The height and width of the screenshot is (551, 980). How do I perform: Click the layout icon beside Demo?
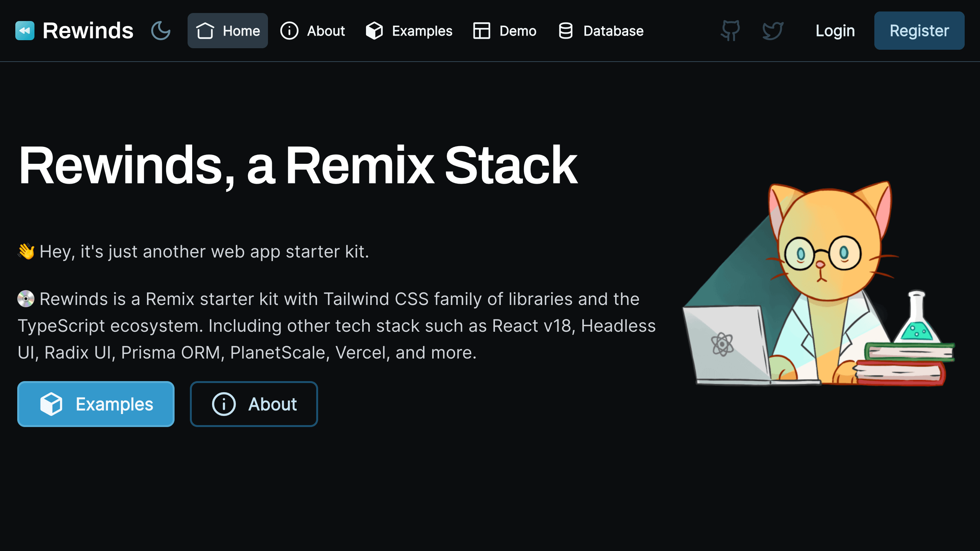coord(482,31)
